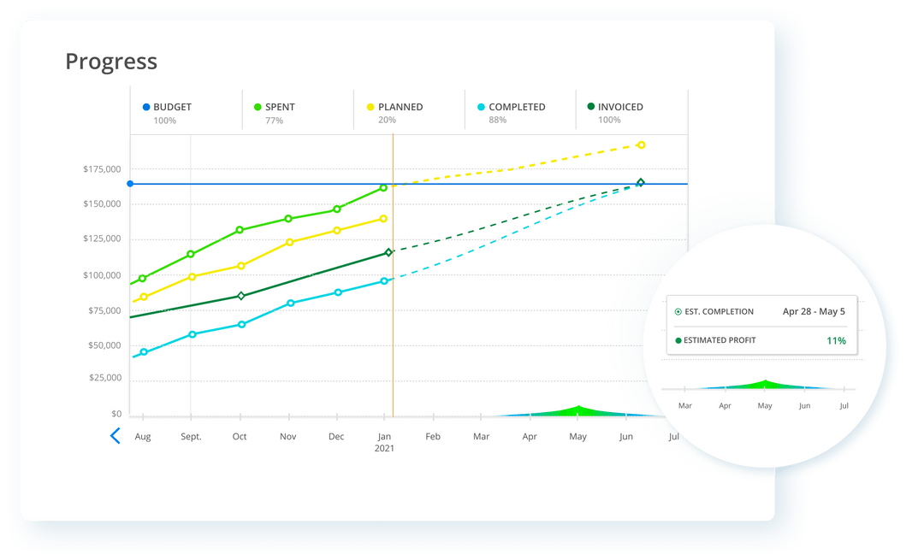Click the Apr 28 - May 5 date value
The width and height of the screenshot is (924, 560).
click(814, 311)
